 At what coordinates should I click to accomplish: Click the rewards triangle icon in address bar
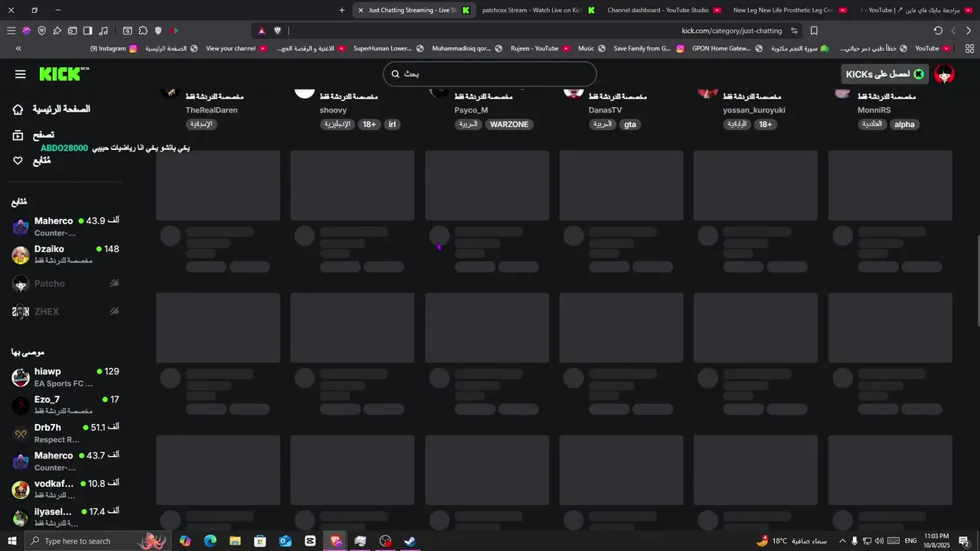coord(261,31)
